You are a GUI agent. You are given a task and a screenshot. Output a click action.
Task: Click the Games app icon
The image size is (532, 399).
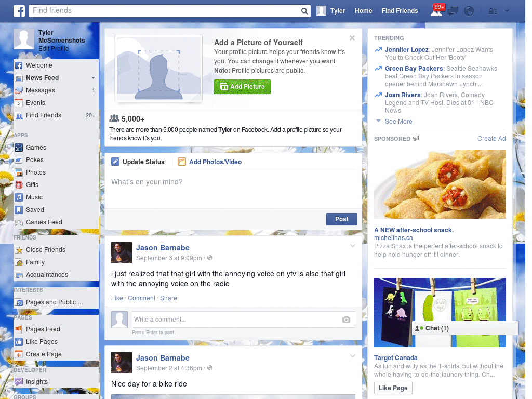(19, 148)
